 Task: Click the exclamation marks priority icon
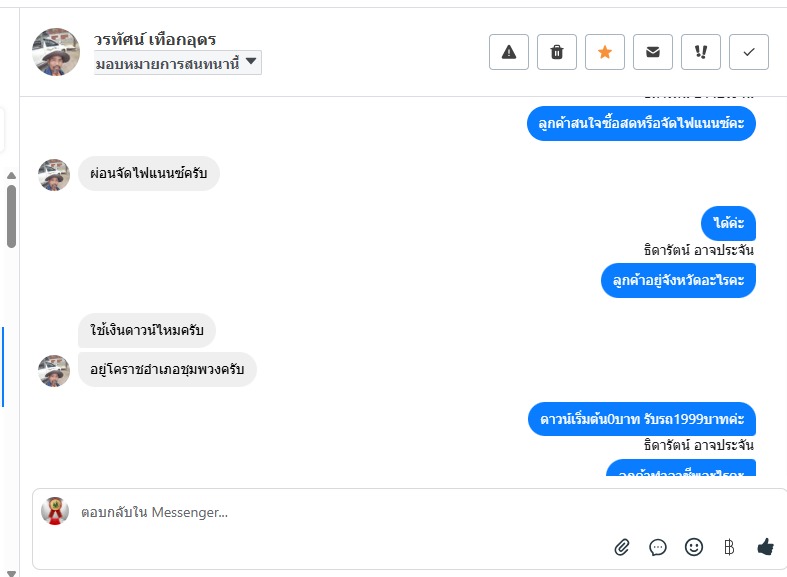click(x=700, y=52)
